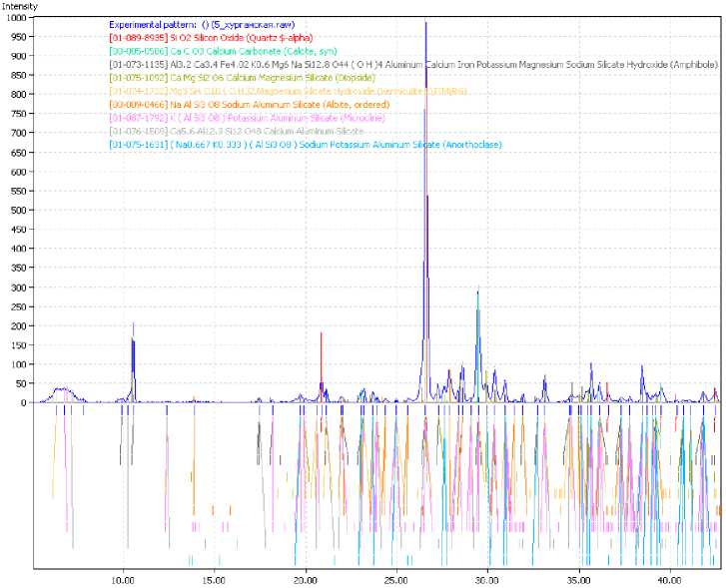This screenshot has width=726, height=588.
Task: Click the 400 intensity tick label
Action: (x=19, y=249)
